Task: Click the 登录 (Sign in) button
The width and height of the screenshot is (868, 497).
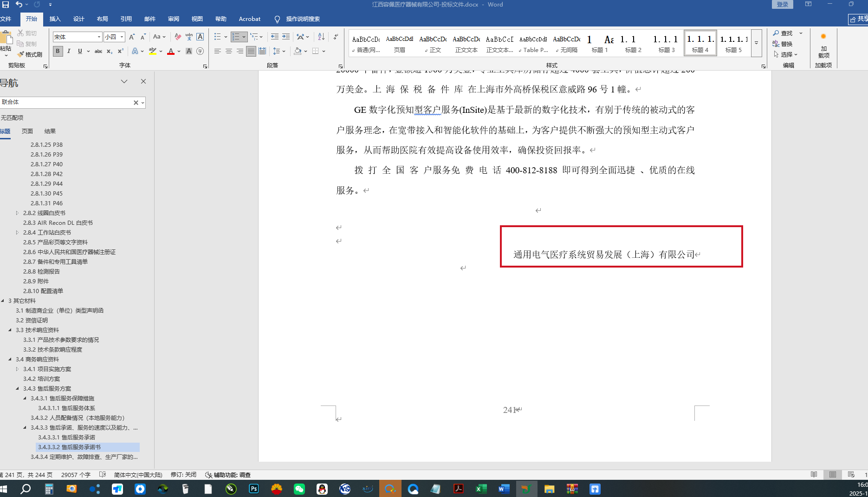Action: 782,5
